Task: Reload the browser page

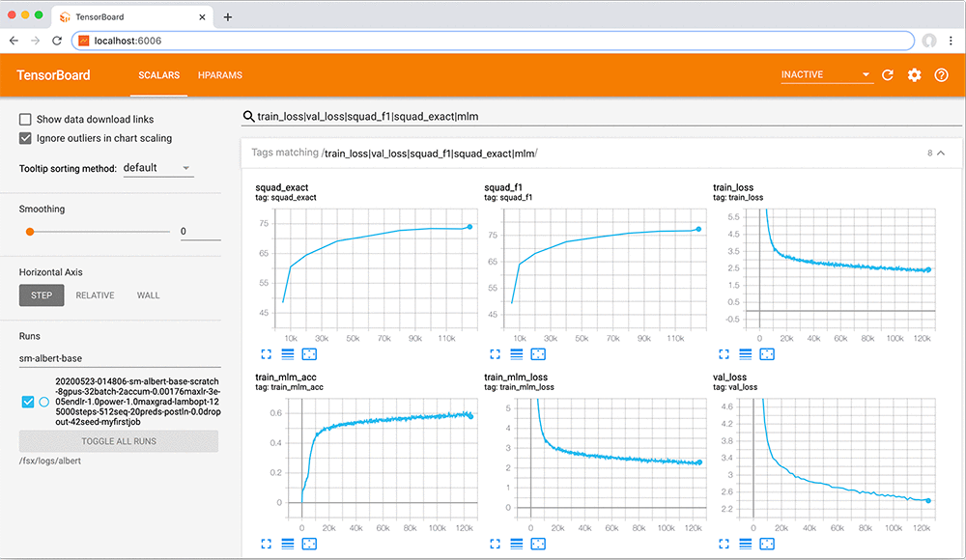Action: (x=57, y=41)
